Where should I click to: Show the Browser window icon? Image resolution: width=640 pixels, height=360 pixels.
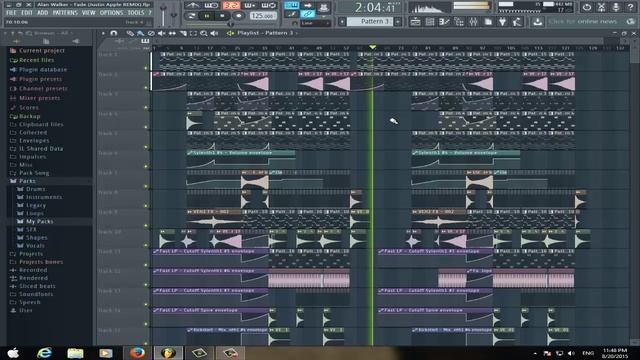459,22
